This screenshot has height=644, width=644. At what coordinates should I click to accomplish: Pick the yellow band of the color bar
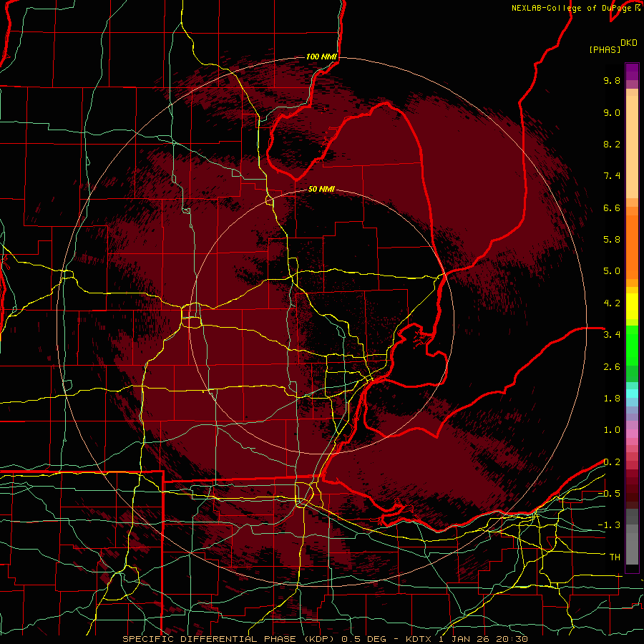coord(632,306)
